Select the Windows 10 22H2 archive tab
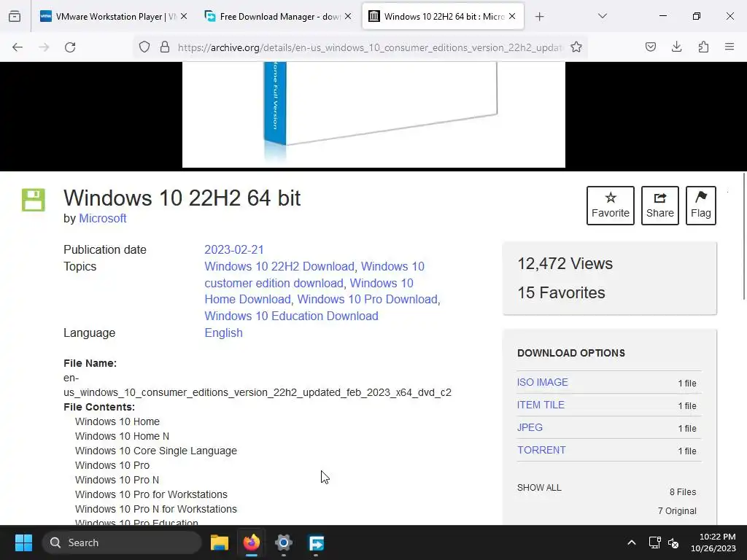 [443, 16]
